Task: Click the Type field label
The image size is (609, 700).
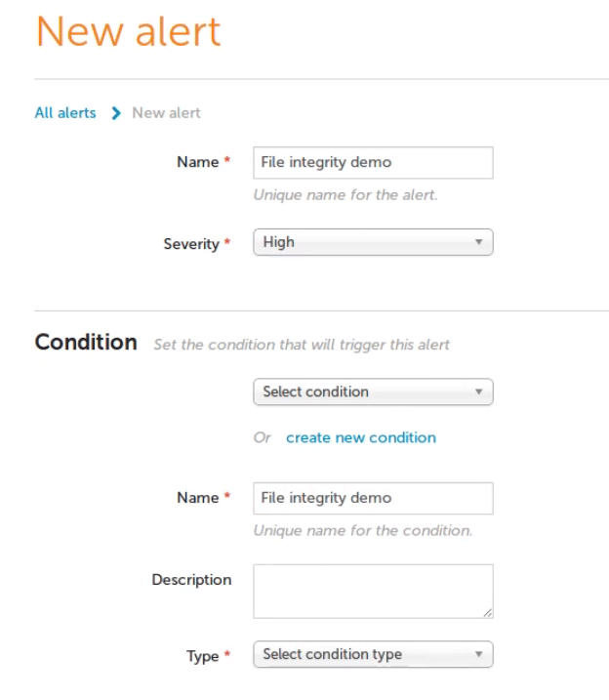Action: pyautogui.click(x=202, y=656)
